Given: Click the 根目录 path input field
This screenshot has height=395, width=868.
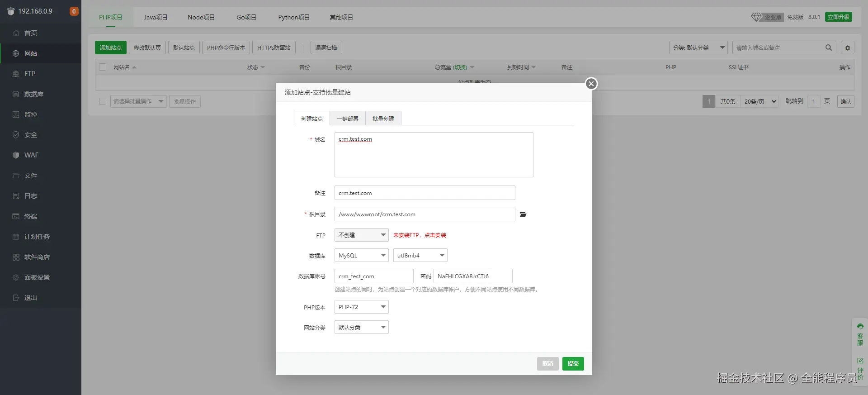Looking at the screenshot, I should (x=425, y=214).
